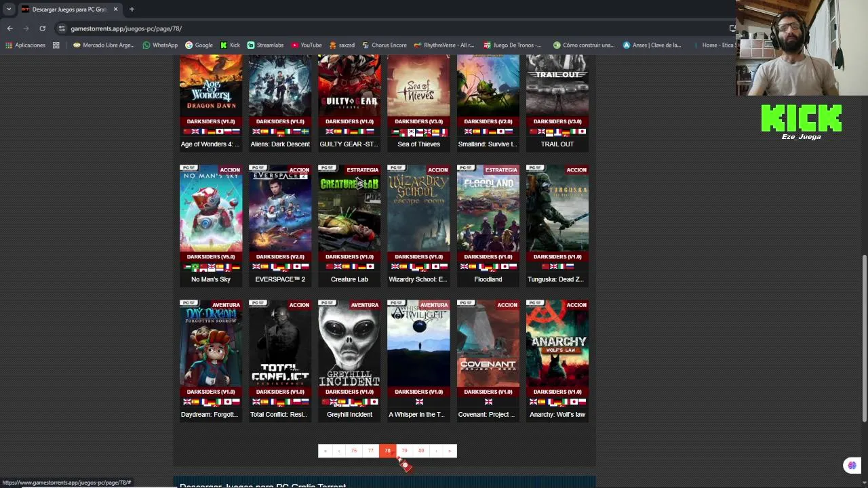Go to page 80
868x488 pixels.
pos(421,451)
